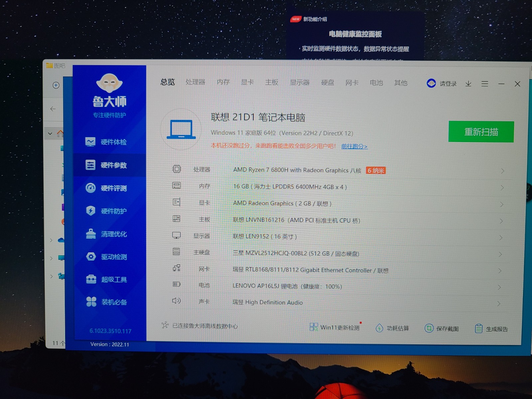
Task: Click the 主硬盘 disk icon in list
Action: [176, 252]
